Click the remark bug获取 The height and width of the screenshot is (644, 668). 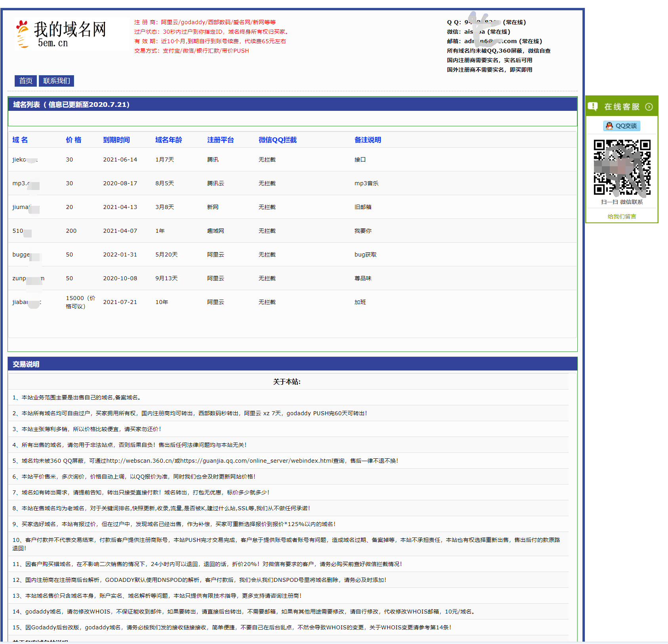(x=365, y=255)
